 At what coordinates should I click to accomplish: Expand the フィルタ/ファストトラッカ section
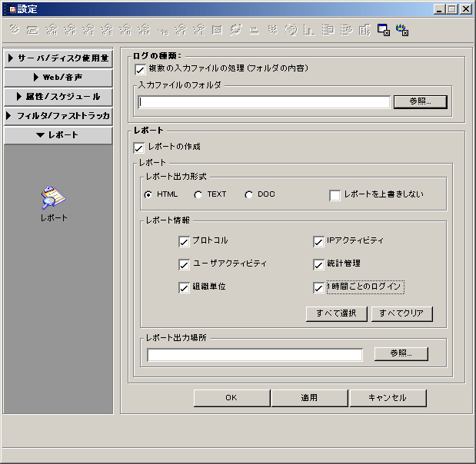click(58, 116)
